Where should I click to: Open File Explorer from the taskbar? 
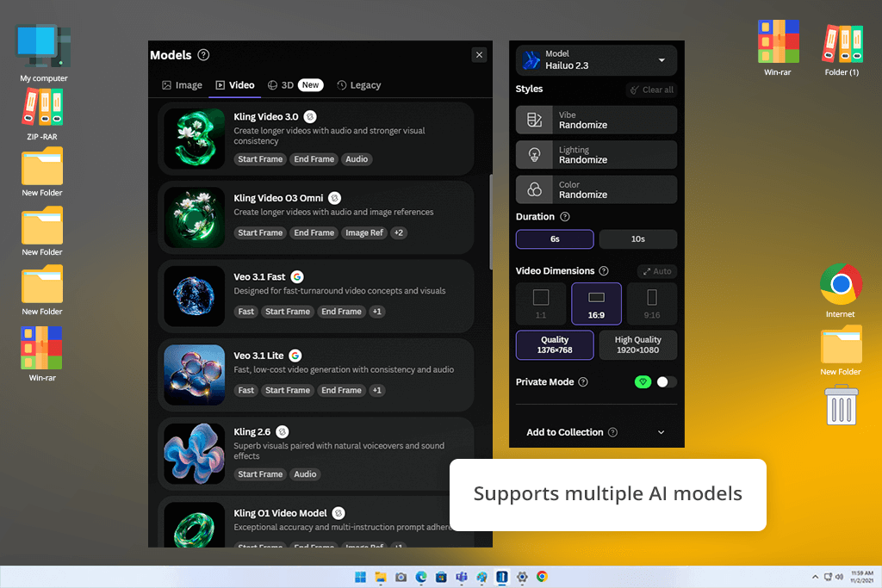coord(381,577)
